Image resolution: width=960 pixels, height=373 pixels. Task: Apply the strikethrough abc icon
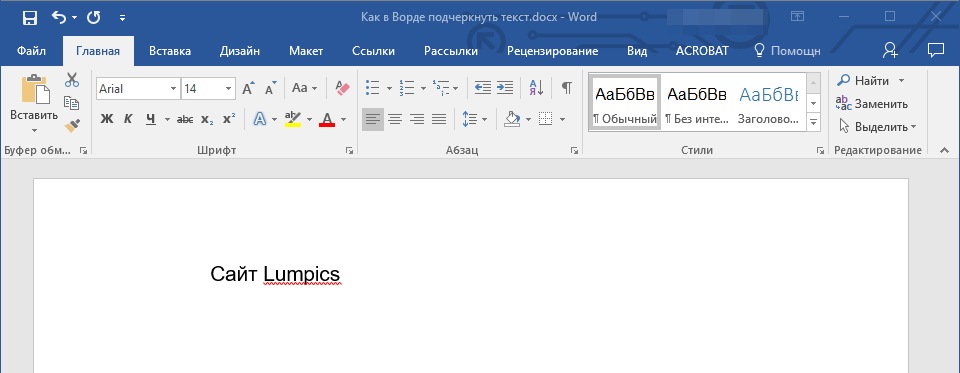pos(184,119)
